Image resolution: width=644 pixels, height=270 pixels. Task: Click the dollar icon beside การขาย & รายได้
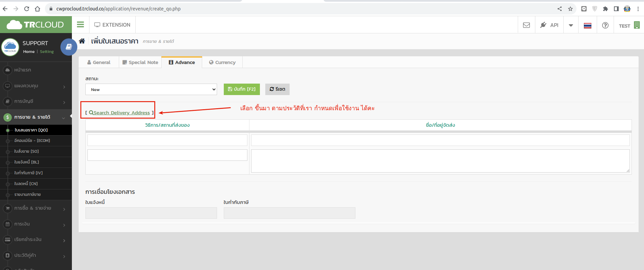[7, 117]
